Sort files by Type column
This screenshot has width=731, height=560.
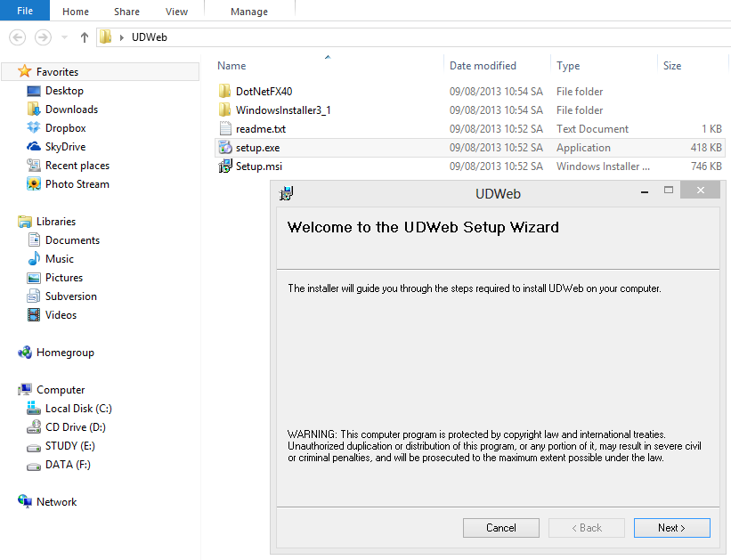pyautogui.click(x=568, y=66)
